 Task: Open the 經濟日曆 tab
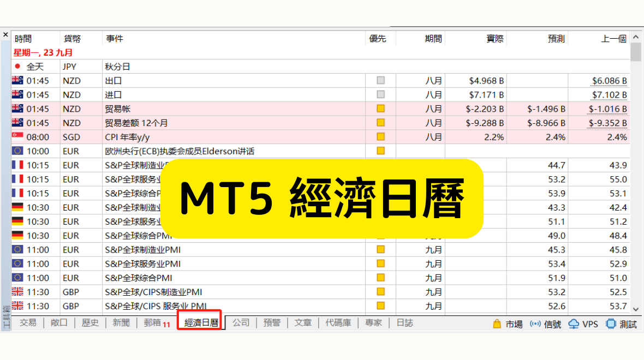[201, 323]
